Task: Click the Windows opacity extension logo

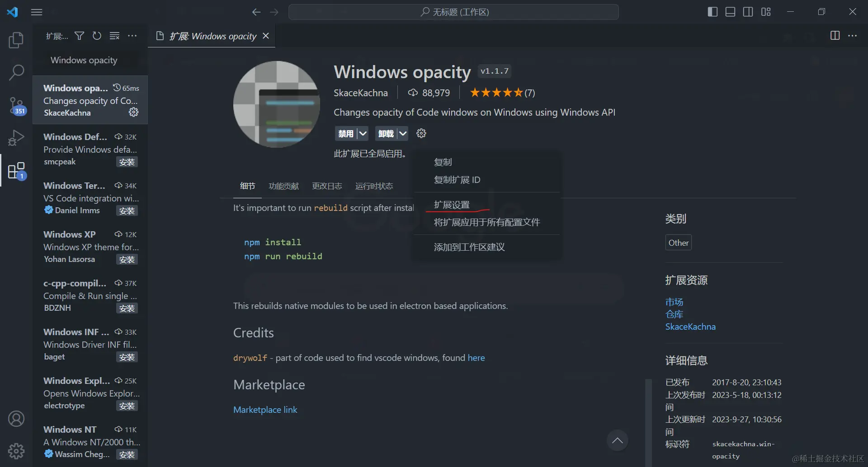Action: coord(277,104)
